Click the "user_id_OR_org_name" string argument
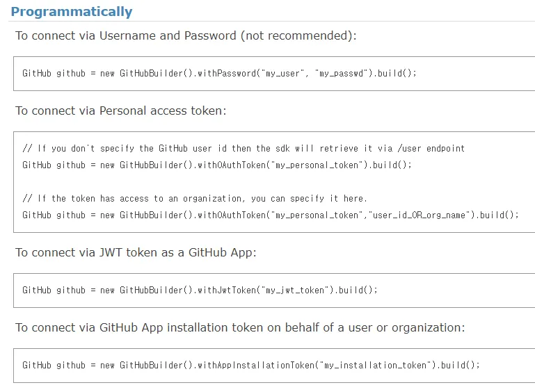The width and height of the screenshot is (535, 392). pyautogui.click(x=420, y=215)
